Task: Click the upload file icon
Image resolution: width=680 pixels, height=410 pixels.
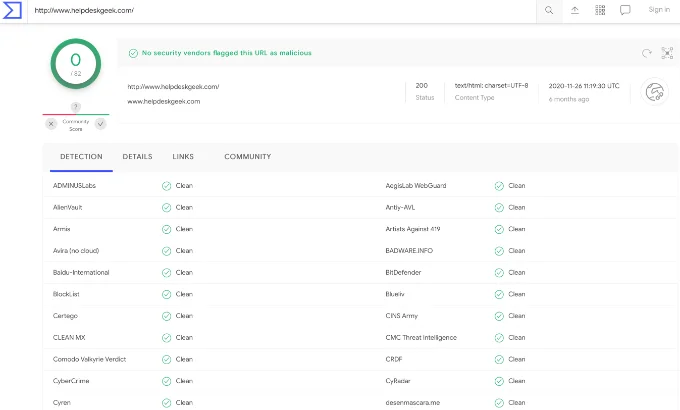Action: pos(575,10)
